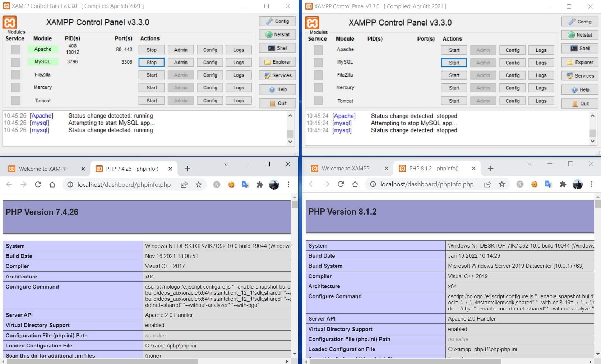Click the cookie extension icon in right browser
The image size is (601, 364).
[534, 184]
